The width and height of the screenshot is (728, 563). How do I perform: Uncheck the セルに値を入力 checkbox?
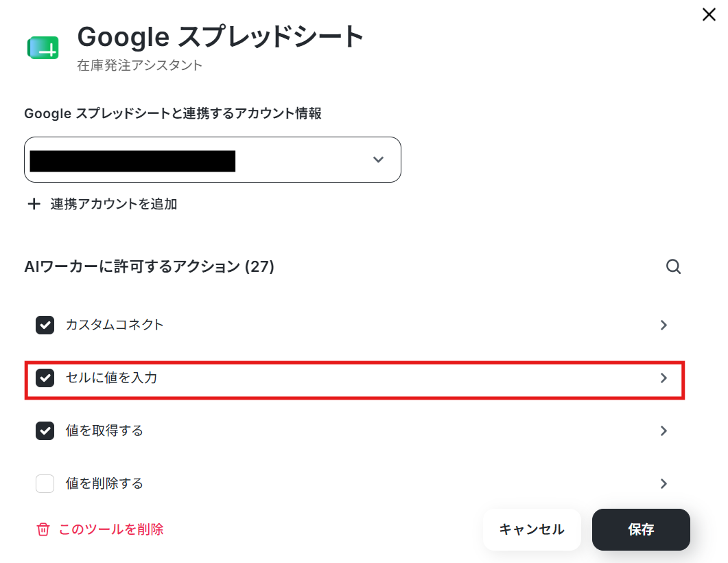coord(45,378)
